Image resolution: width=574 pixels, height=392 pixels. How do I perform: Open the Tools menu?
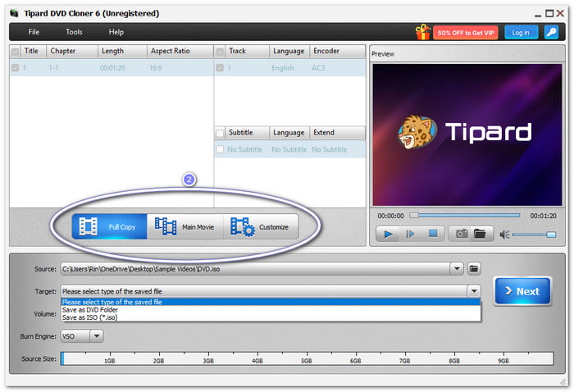coord(74,32)
